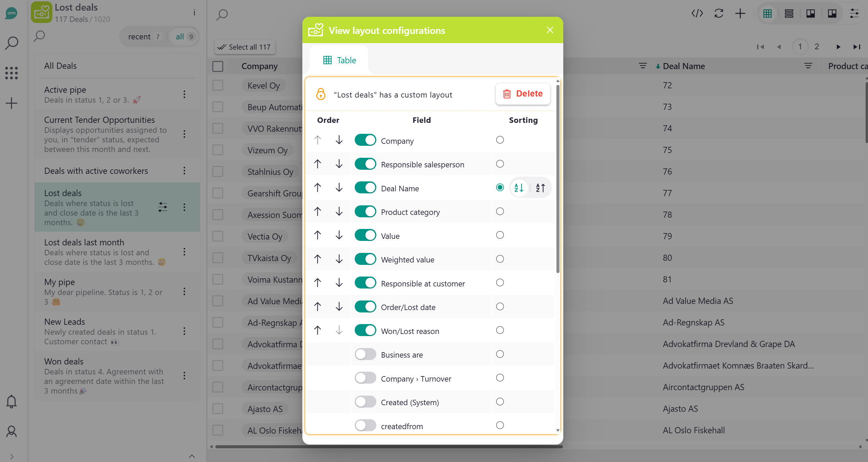Image resolution: width=868 pixels, height=462 pixels.
Task: Go to page 1
Action: point(800,47)
